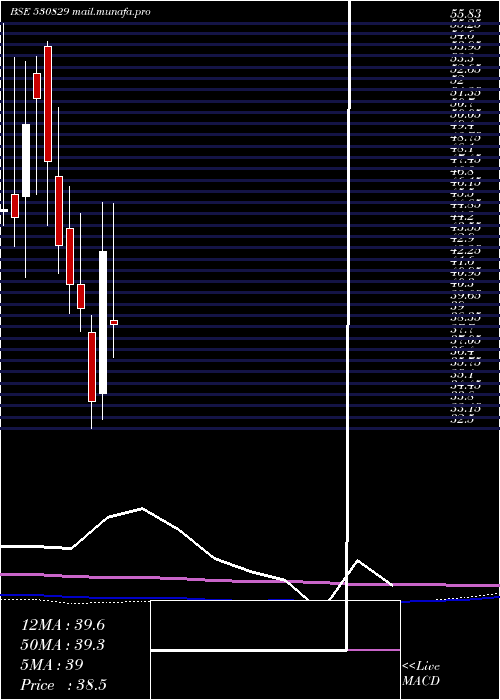
Task: Select the '5MA : 39' readout
Action: click(52, 665)
